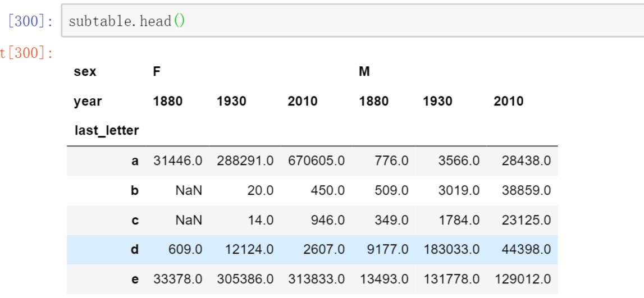Select the 2010 header under F
This screenshot has width=644, height=298.
point(303,102)
